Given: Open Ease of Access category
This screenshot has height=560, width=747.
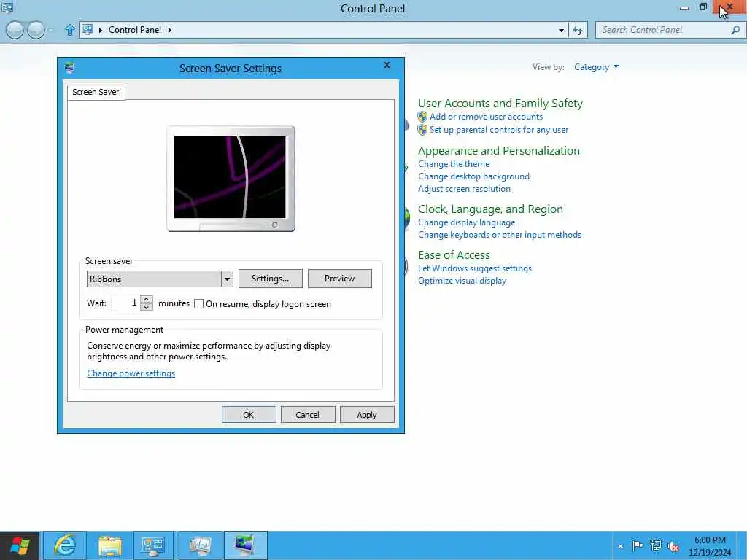Looking at the screenshot, I should coord(454,254).
